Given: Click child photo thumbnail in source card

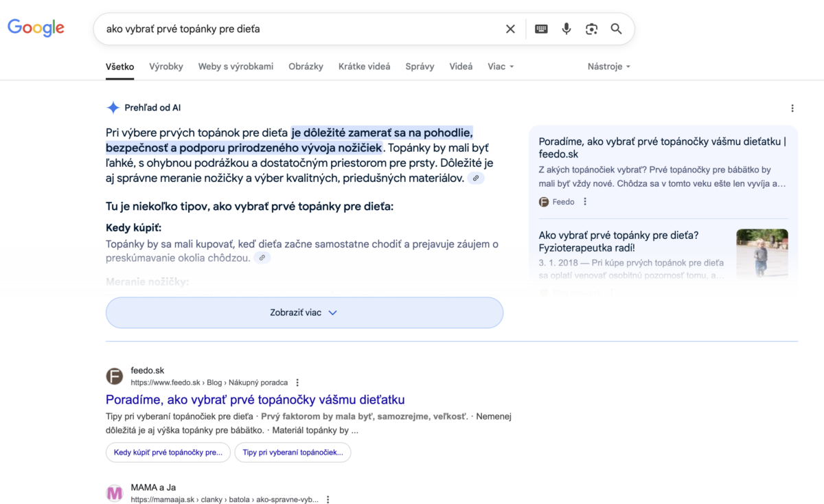Looking at the screenshot, I should click(762, 255).
